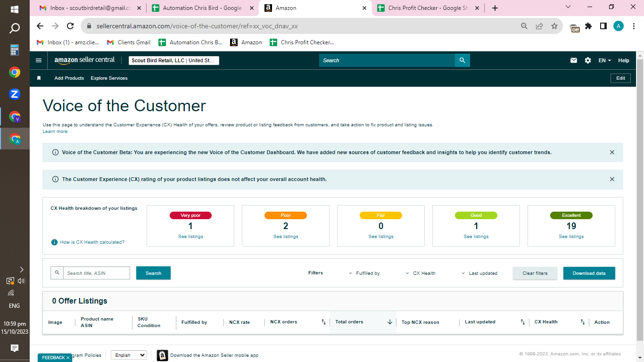Expand the Fulfilled by filter
This screenshot has height=362, width=644.
tap(364, 273)
